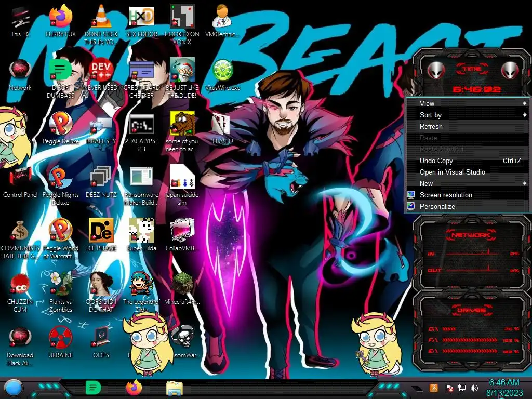Select the Peggle World of Warcraft icon
Viewport: 532px width, 399px height.
[x=60, y=231]
